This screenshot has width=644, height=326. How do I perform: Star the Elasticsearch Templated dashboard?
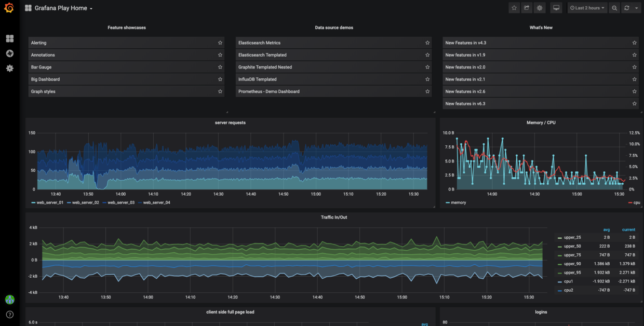click(427, 55)
